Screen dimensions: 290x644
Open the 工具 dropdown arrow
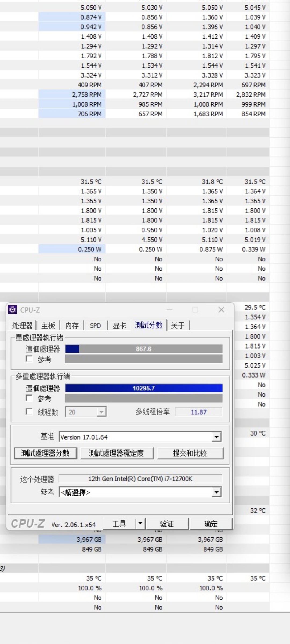coord(140,524)
